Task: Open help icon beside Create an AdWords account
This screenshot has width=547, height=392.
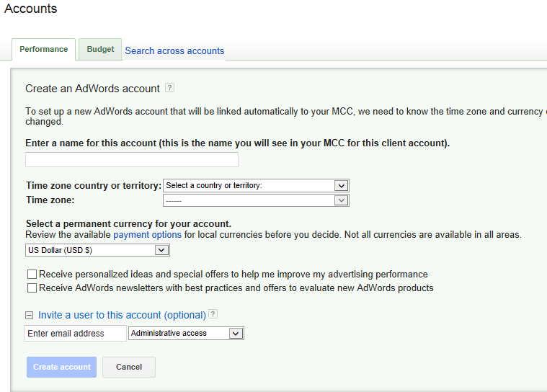Action: pos(169,88)
